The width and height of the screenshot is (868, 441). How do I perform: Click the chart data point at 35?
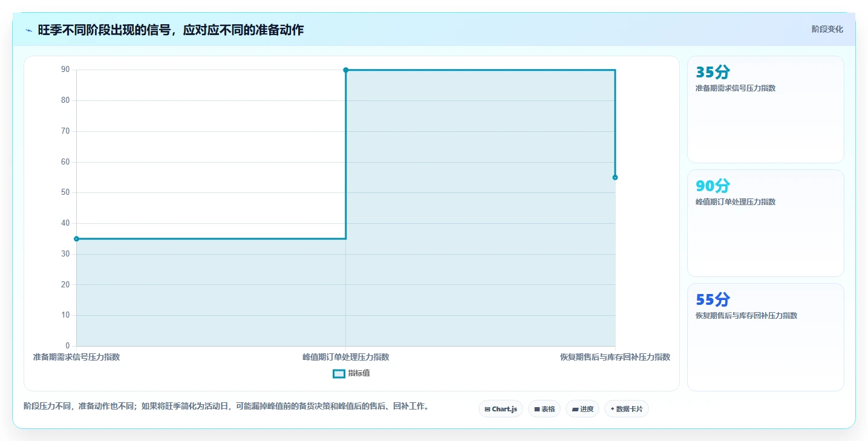point(76,239)
